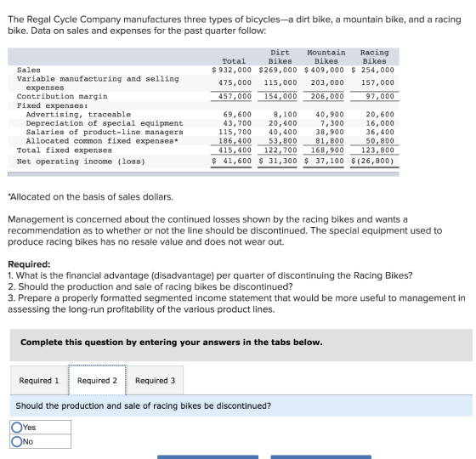Click the Allocated common fixed expenses row label
This screenshot has height=459, width=476.
[x=102, y=141]
